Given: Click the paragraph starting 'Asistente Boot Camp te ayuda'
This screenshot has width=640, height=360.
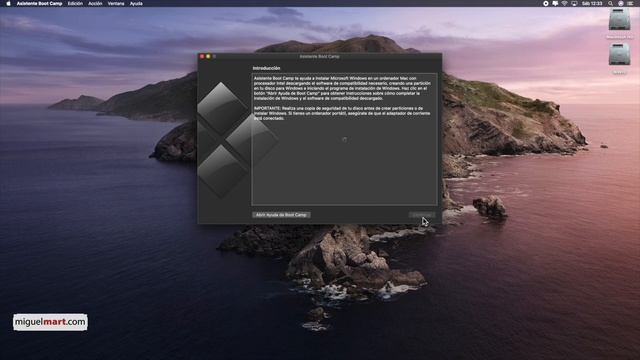Looking at the screenshot, I should [341, 88].
